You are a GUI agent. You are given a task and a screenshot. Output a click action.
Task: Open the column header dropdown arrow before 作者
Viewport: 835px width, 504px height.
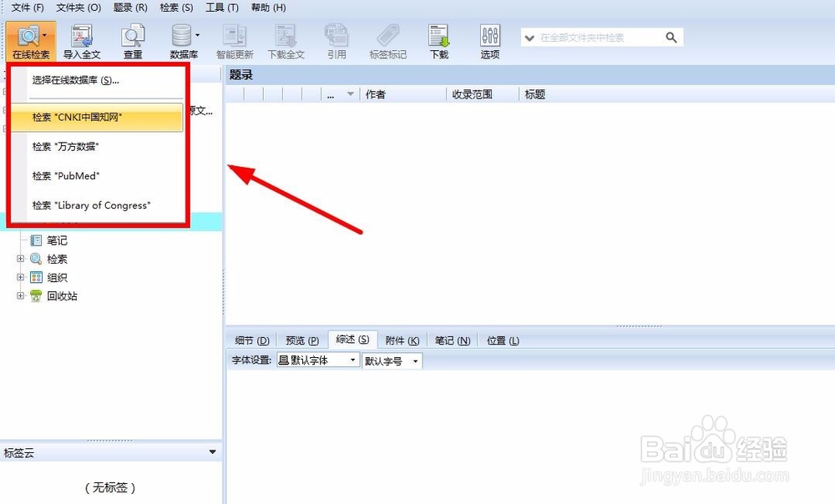tap(351, 94)
